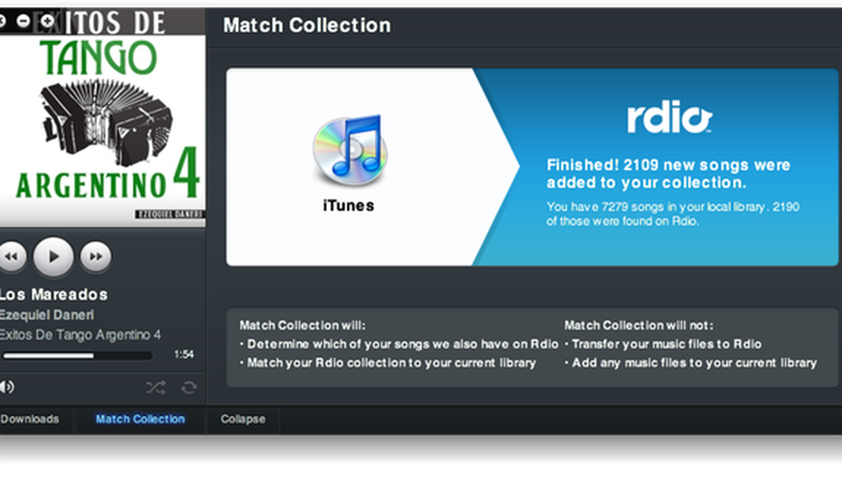Click the artist name Ezequiel Daneri
Image resolution: width=842 pixels, height=504 pixels.
coord(47,315)
